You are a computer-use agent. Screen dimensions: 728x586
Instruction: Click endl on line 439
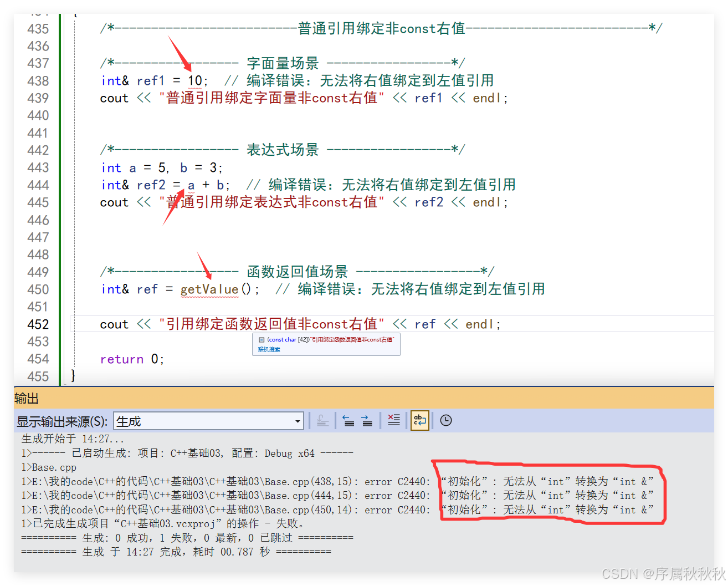coord(488,98)
